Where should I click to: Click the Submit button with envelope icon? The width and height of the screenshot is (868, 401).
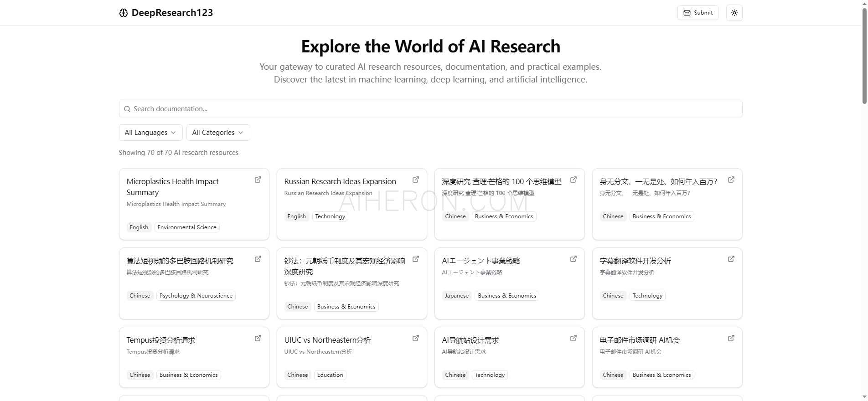pyautogui.click(x=698, y=13)
